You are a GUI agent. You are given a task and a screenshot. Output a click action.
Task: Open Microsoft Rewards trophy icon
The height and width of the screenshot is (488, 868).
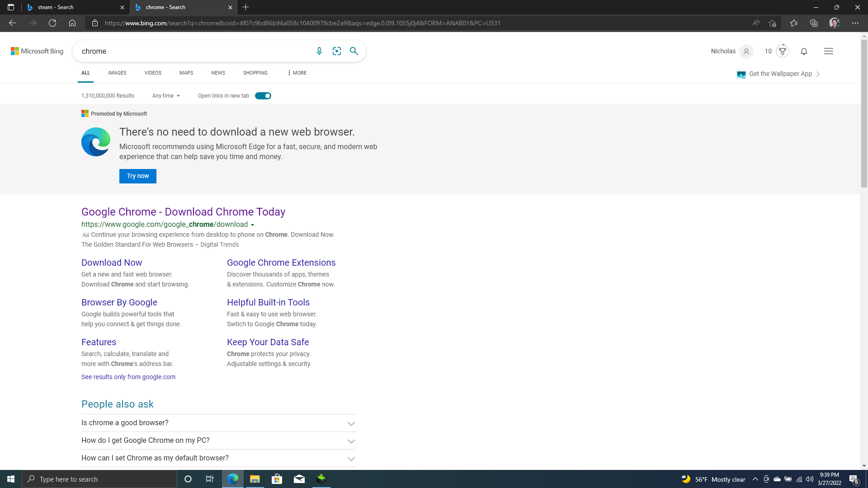click(x=783, y=51)
